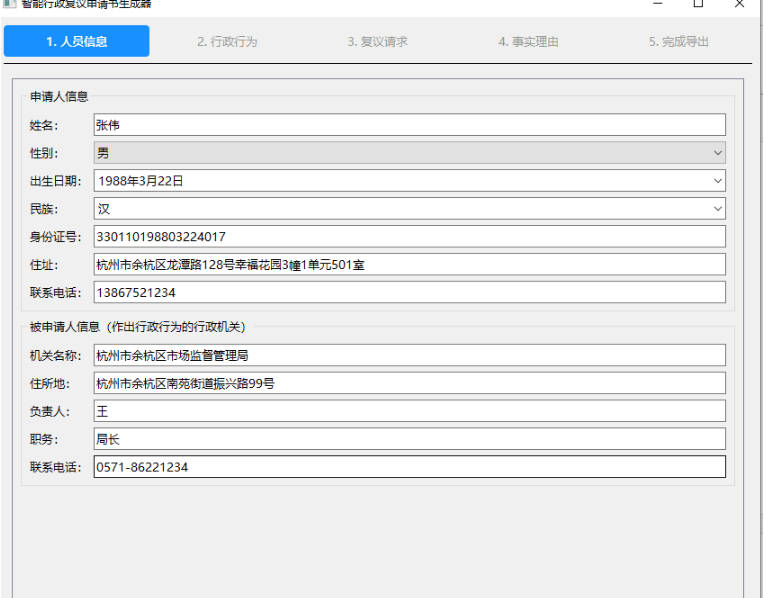Viewport: 764px width, 598px height.
Task: Select the 事实理由 tab
Action: tap(528, 42)
